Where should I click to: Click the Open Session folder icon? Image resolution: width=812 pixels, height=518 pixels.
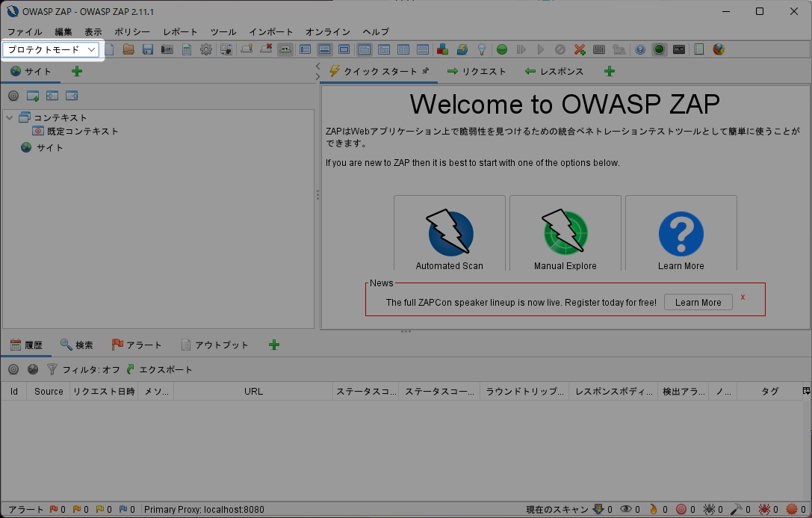(128, 50)
